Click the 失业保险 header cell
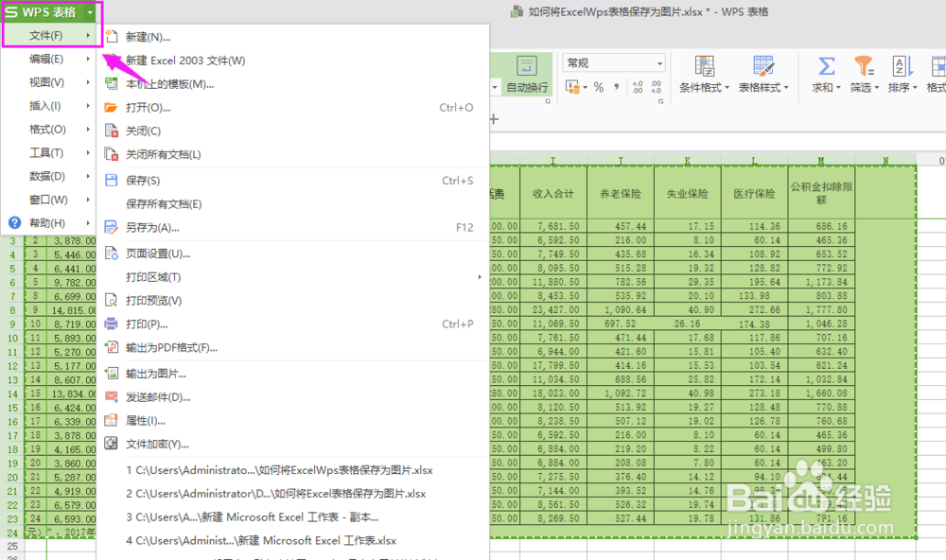946x560 pixels. (x=687, y=193)
